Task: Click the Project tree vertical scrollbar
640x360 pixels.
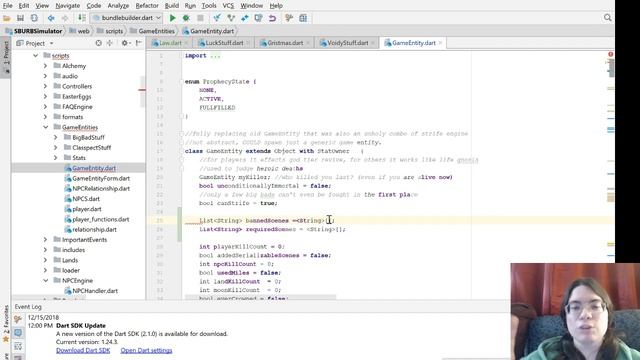Action: (142, 91)
